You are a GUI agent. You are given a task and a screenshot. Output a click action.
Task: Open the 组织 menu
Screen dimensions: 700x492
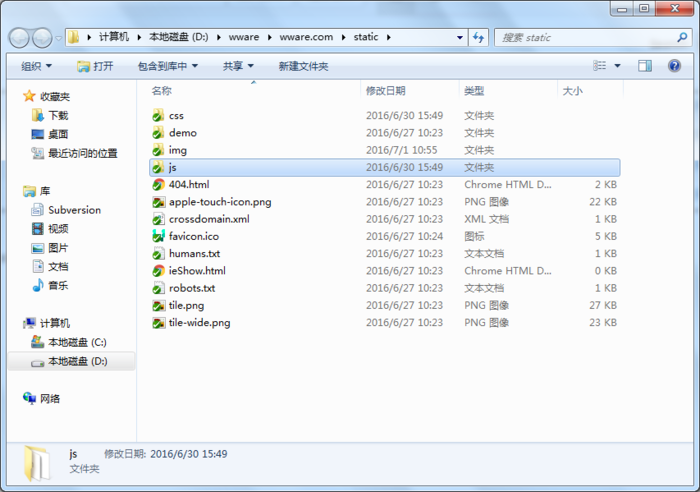[37, 67]
